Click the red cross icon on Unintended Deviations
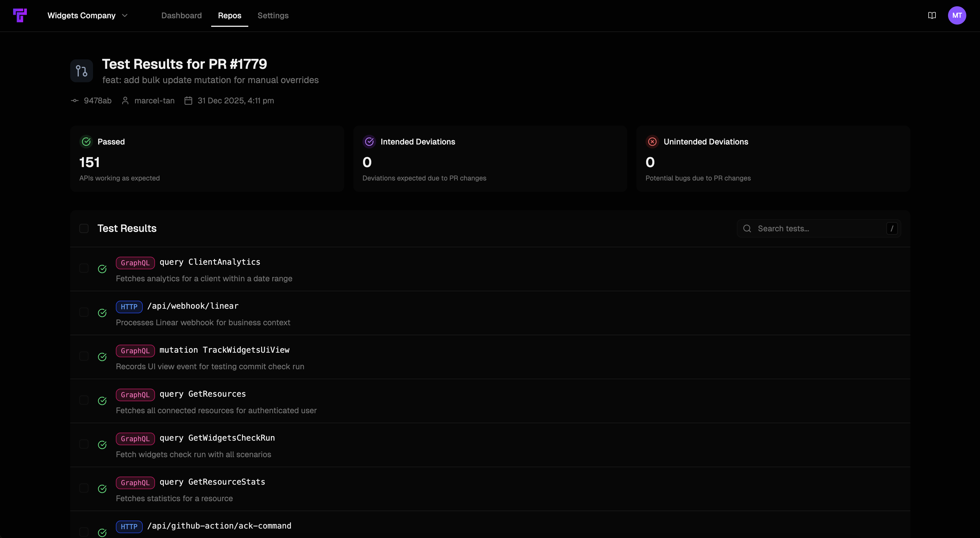The height and width of the screenshot is (538, 980). coord(652,142)
